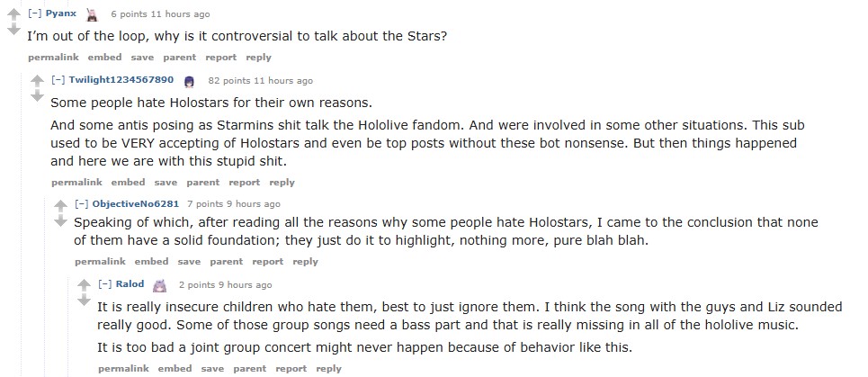Save Twilight1234567890's comment
868x377 pixels.
point(166,182)
